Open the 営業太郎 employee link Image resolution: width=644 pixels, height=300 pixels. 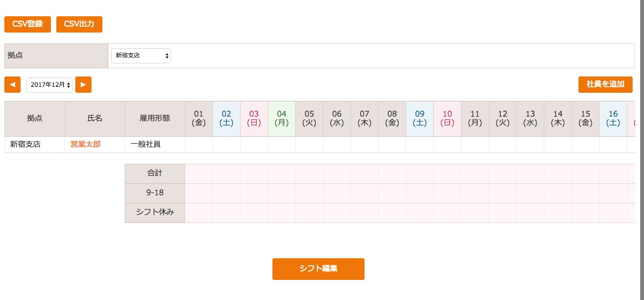(x=86, y=144)
